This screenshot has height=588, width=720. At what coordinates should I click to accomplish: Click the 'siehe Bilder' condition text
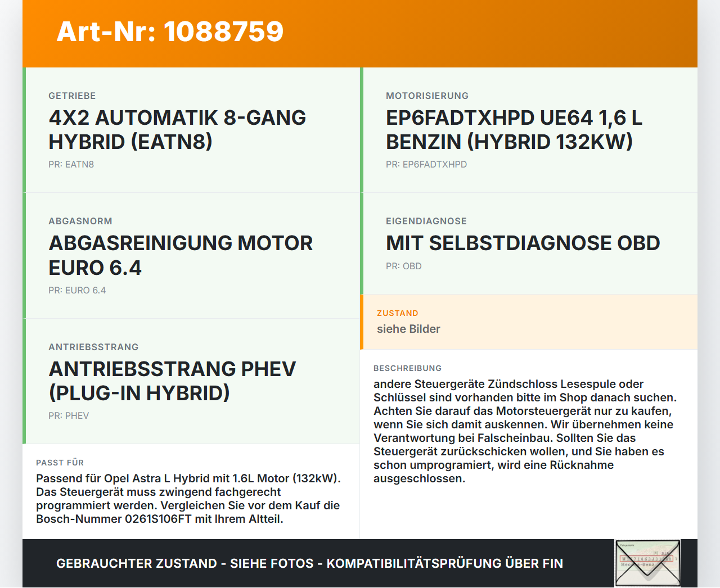click(x=408, y=329)
